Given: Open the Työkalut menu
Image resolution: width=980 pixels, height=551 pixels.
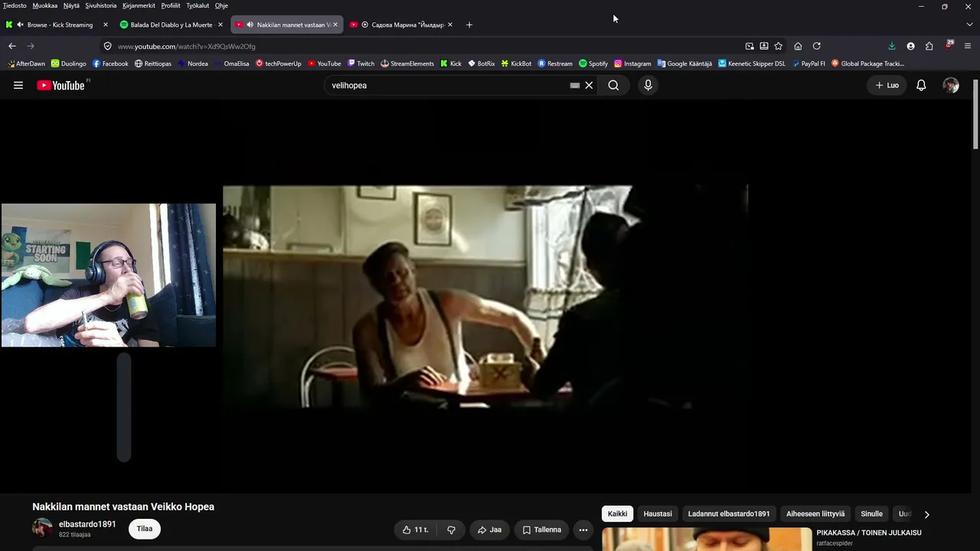Looking at the screenshot, I should 198,5.
